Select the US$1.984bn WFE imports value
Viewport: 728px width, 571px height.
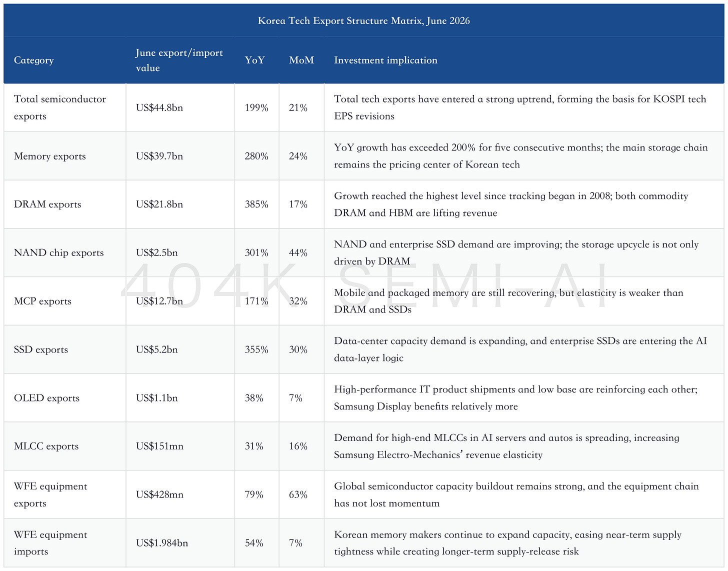click(162, 543)
